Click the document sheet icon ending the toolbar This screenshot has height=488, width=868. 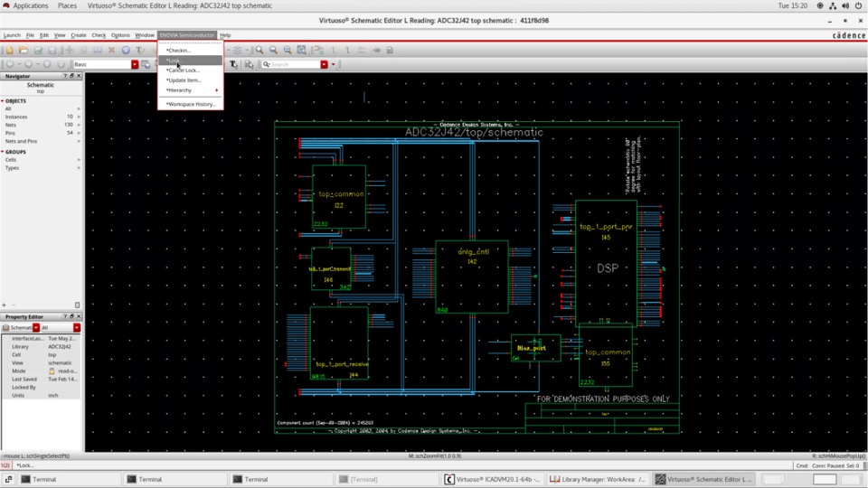pyautogui.click(x=390, y=50)
